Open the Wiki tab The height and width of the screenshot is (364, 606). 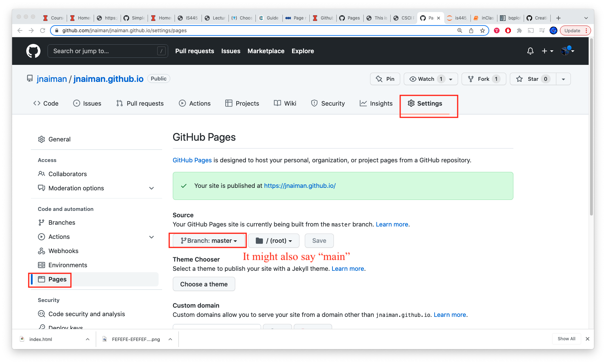285,103
